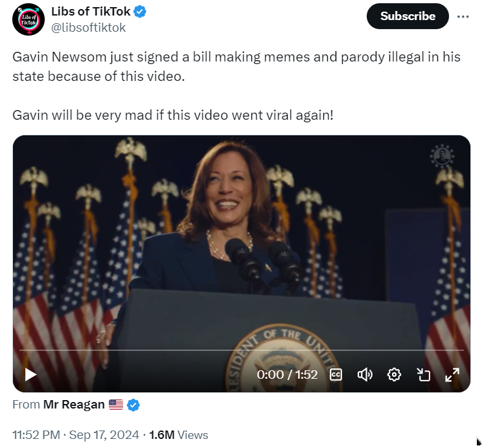Click the Libs of TikTok display name

[x=91, y=12]
